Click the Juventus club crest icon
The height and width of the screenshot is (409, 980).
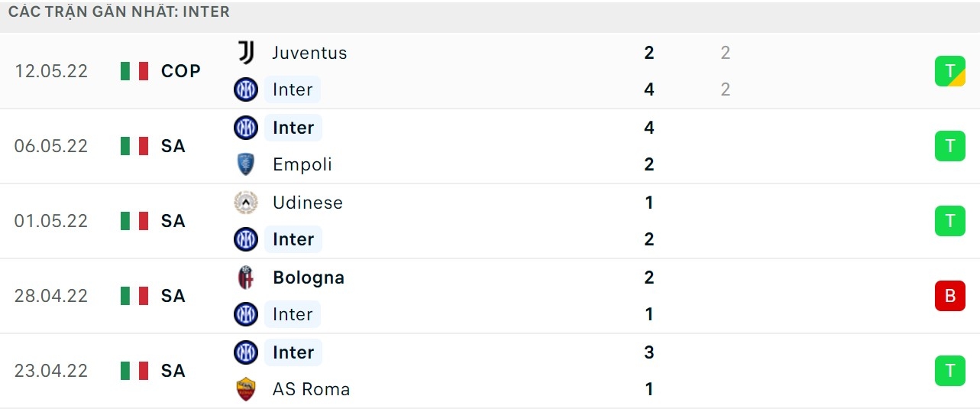click(245, 53)
